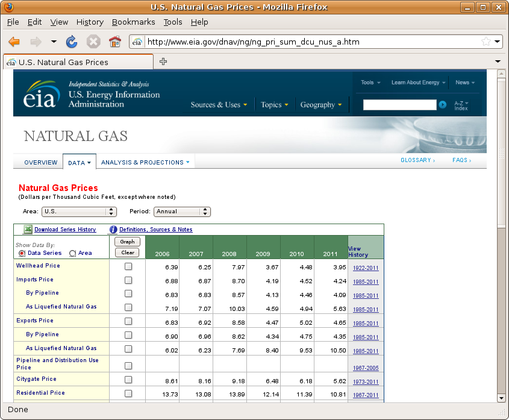Open the GLOSSARY link
The height and width of the screenshot is (420, 509).
(x=417, y=160)
